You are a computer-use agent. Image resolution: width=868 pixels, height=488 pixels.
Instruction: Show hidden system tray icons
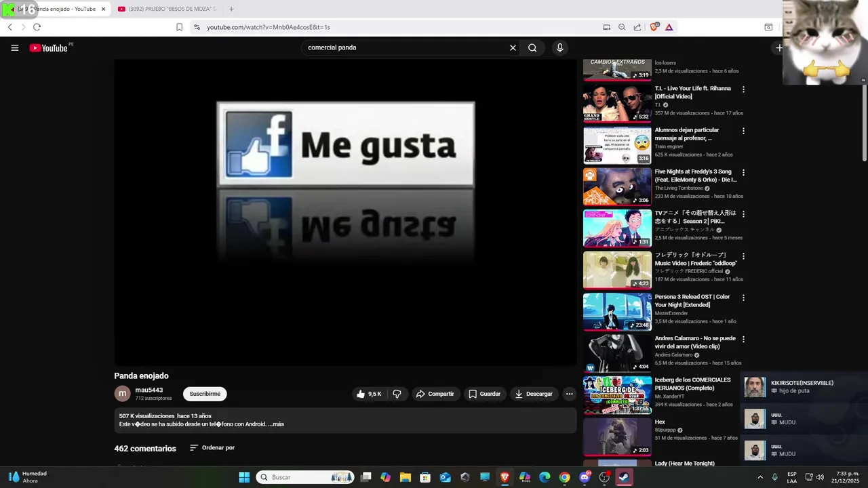[x=760, y=477]
